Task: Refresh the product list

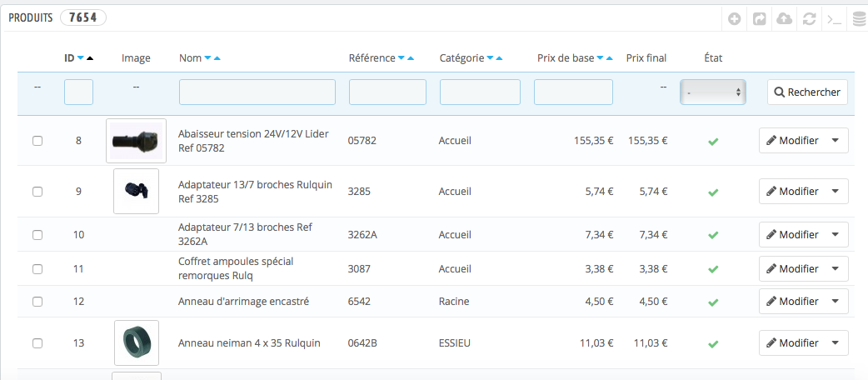Action: point(809,19)
